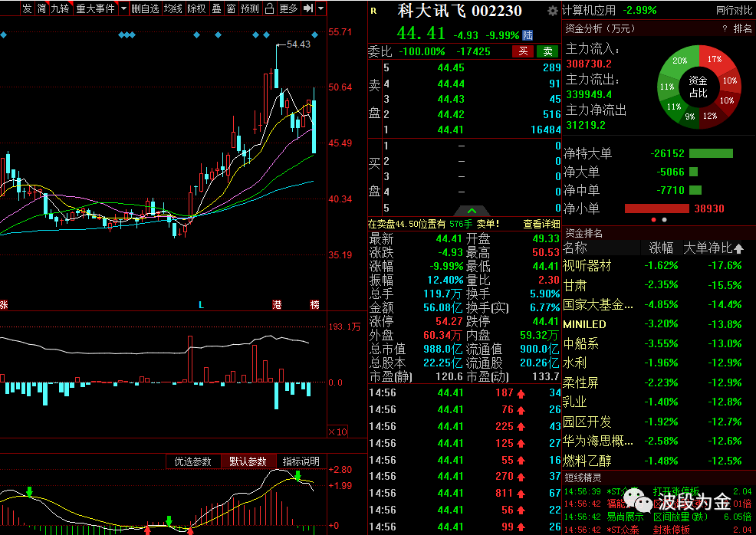Select 默认参数 parameter tab
The width and height of the screenshot is (756, 535).
point(248,461)
